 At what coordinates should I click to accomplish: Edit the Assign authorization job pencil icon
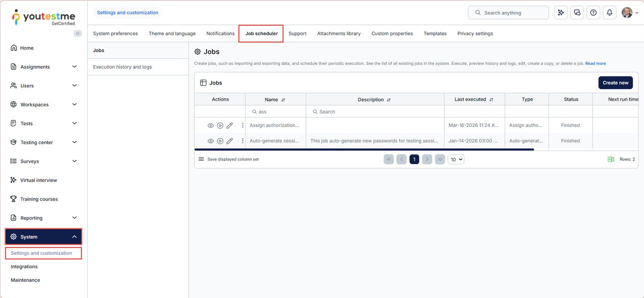coord(229,126)
